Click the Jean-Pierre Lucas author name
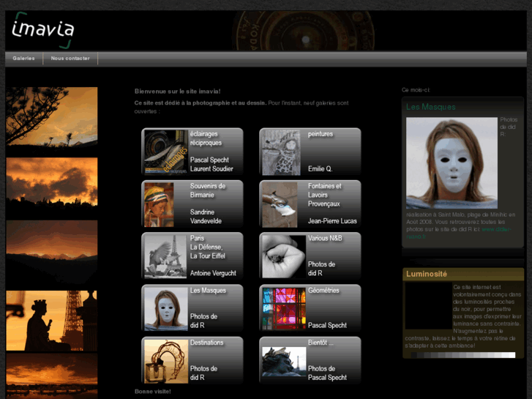Viewport: 532px width, 399px height. pyautogui.click(x=332, y=221)
